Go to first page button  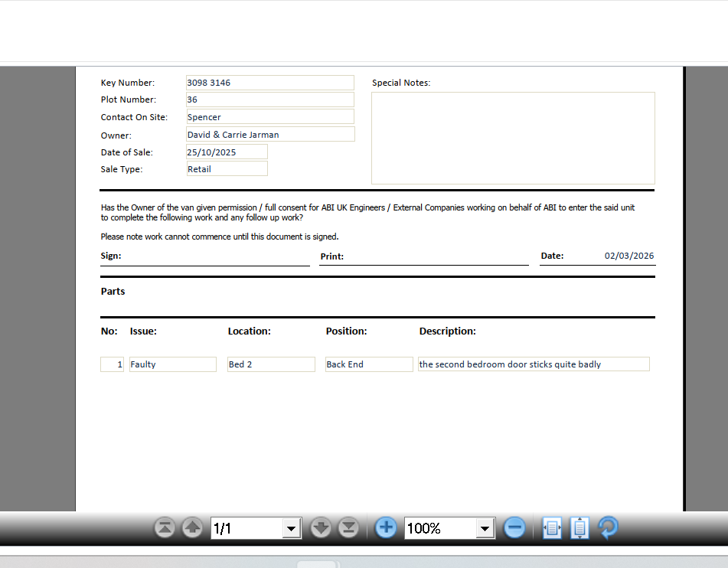point(165,528)
